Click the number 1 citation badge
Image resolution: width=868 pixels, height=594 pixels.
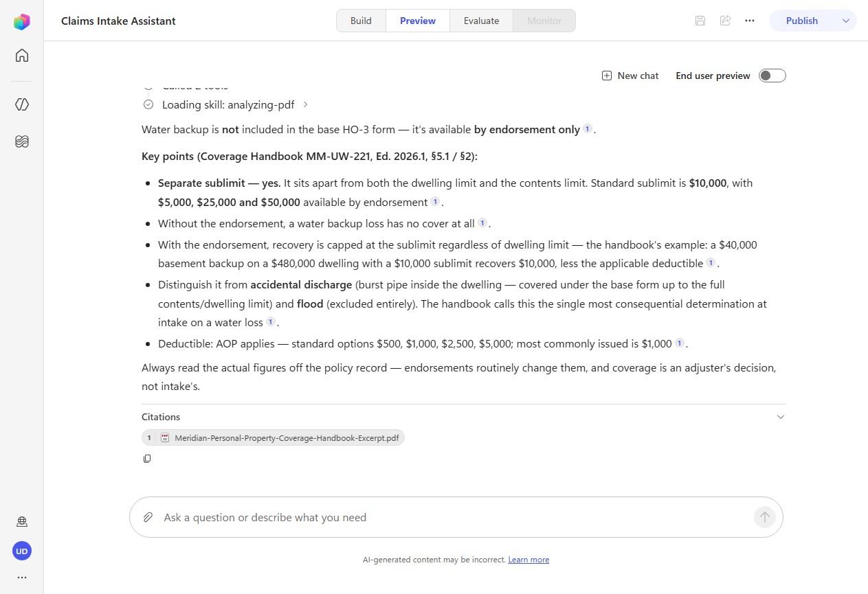[149, 437]
